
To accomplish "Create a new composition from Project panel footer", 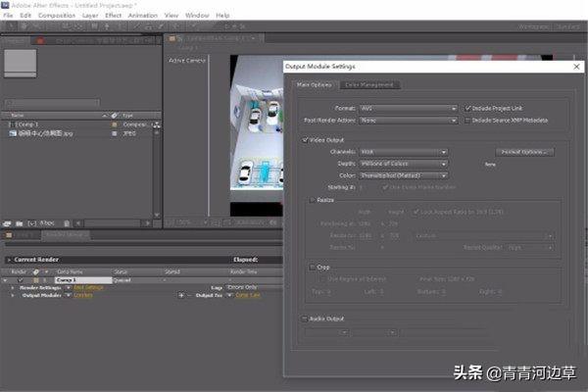I will (32, 223).
